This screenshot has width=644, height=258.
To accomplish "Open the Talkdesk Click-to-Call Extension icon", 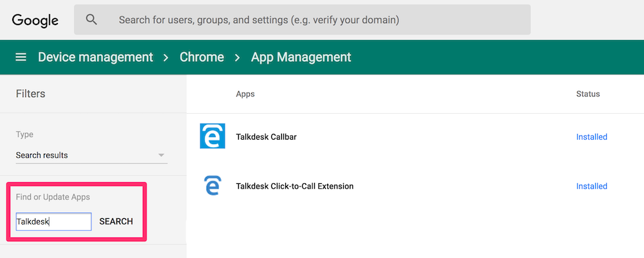I will [213, 186].
